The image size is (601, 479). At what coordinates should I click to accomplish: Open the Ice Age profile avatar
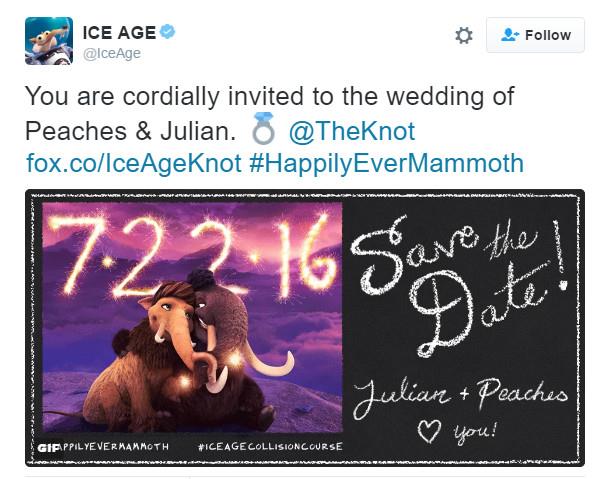tap(49, 41)
